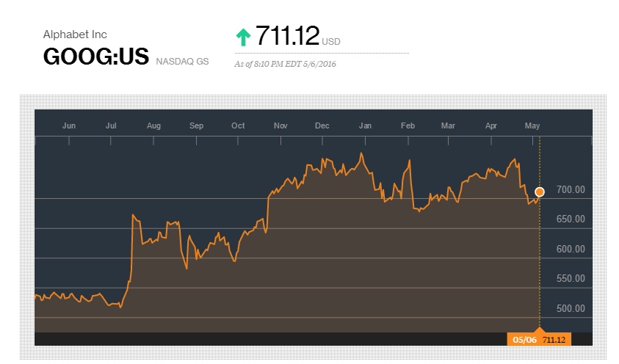Click the Oct month label on axis
This screenshot has height=364, width=619.
tap(238, 125)
